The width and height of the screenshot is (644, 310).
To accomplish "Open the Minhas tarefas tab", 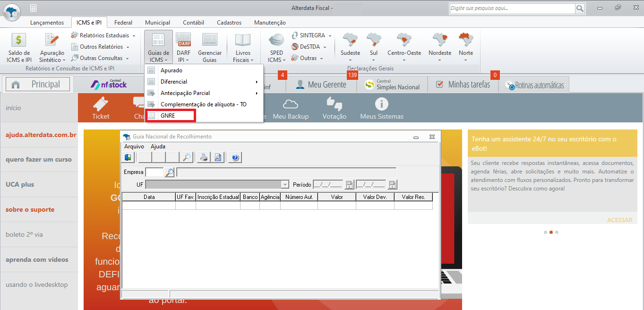I will (x=463, y=85).
